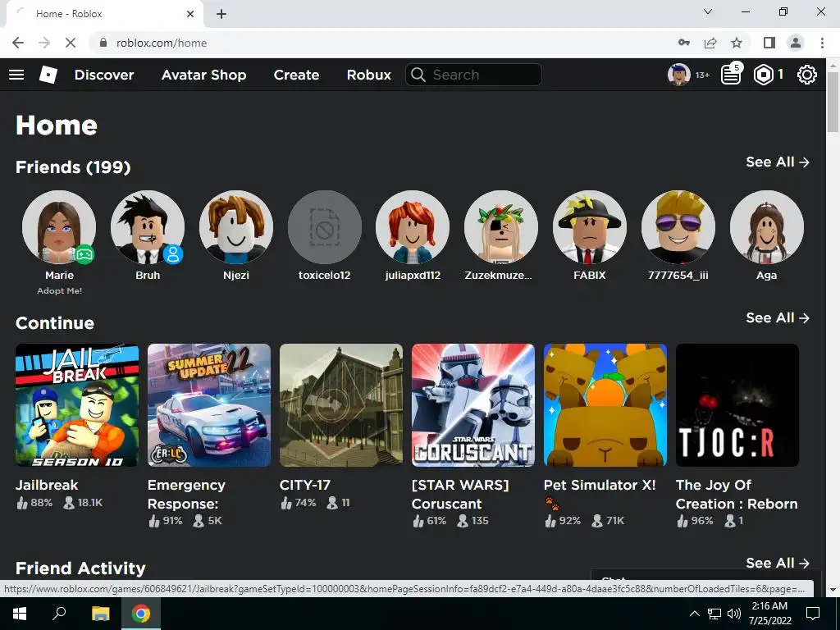See All in Continue section
Viewport: 840px width, 630px height.
pos(778,317)
